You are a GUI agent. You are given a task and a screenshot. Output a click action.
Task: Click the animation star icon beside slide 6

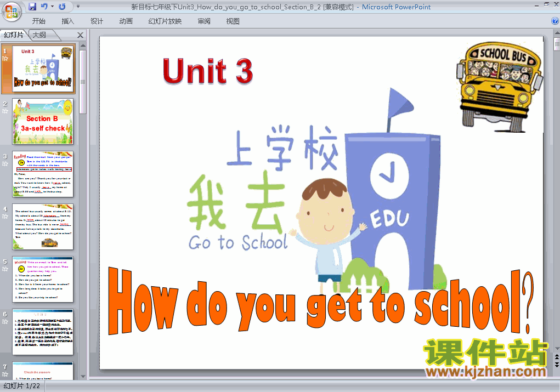[x=5, y=322]
